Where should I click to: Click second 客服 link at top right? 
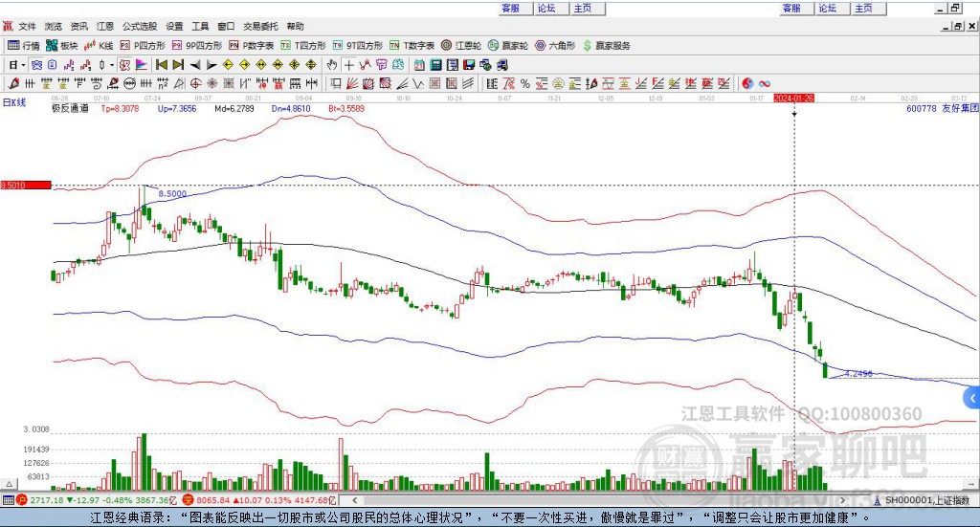point(791,8)
